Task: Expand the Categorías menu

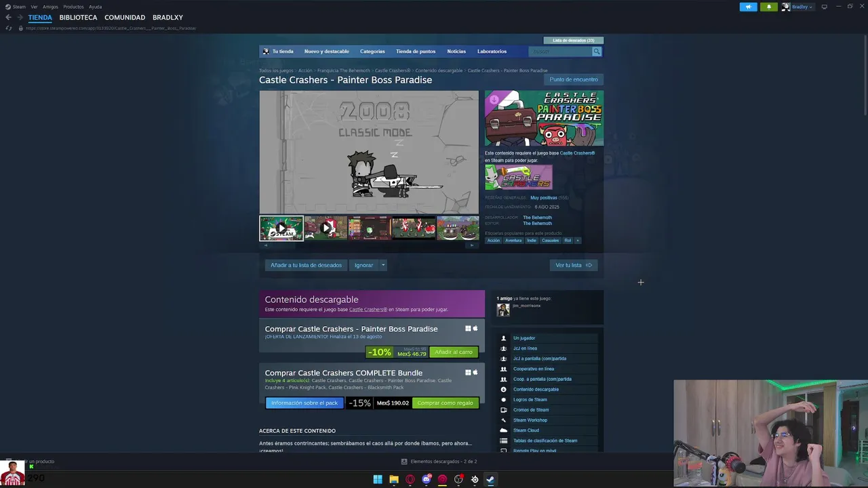Action: [372, 52]
